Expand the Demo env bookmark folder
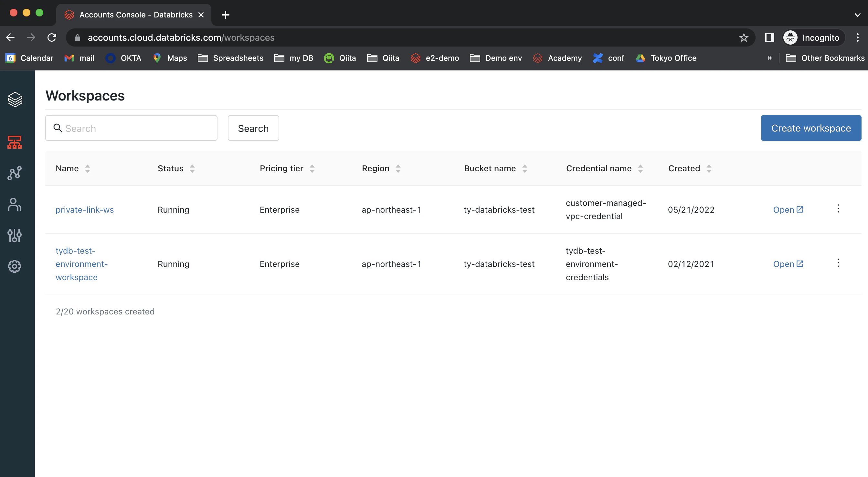 click(x=496, y=58)
